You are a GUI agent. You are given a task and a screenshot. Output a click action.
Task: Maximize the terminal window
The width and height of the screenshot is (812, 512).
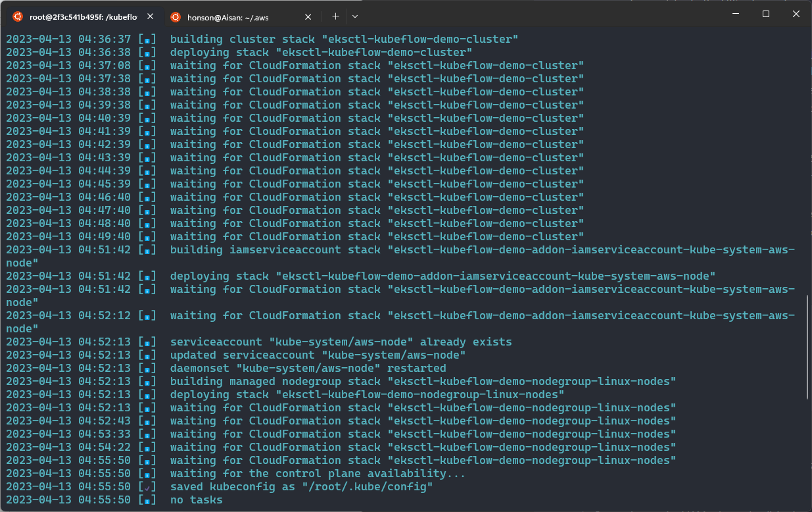point(765,14)
